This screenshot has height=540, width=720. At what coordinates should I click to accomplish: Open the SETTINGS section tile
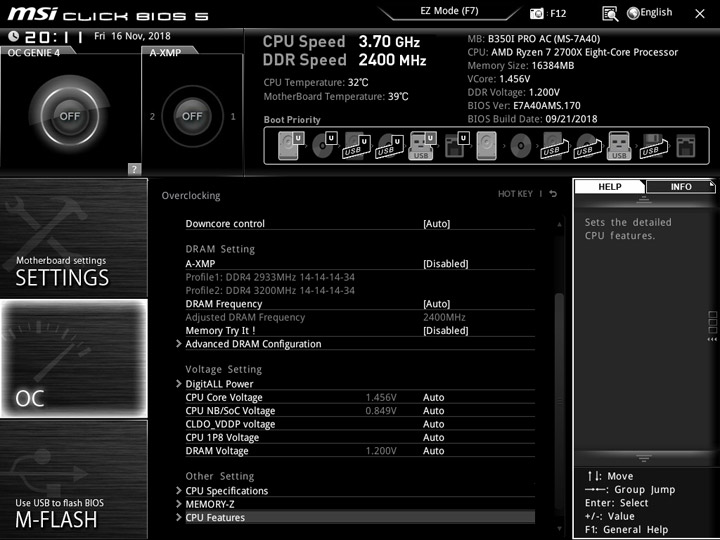(x=74, y=238)
